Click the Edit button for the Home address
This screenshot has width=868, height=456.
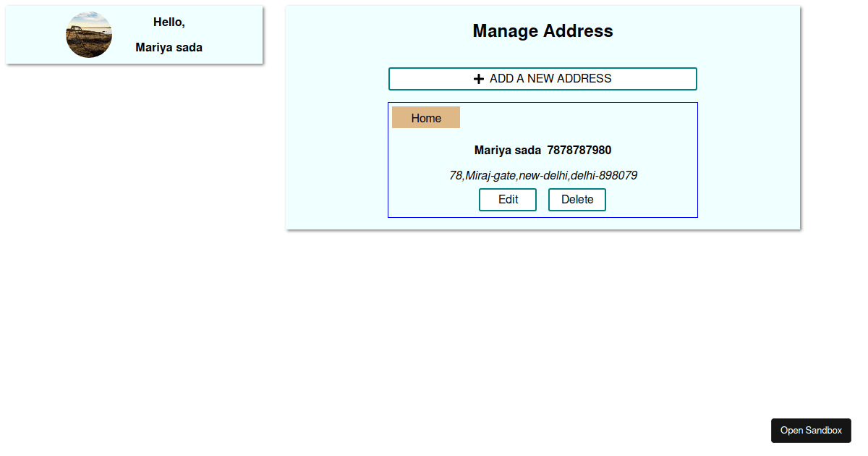[x=507, y=199]
